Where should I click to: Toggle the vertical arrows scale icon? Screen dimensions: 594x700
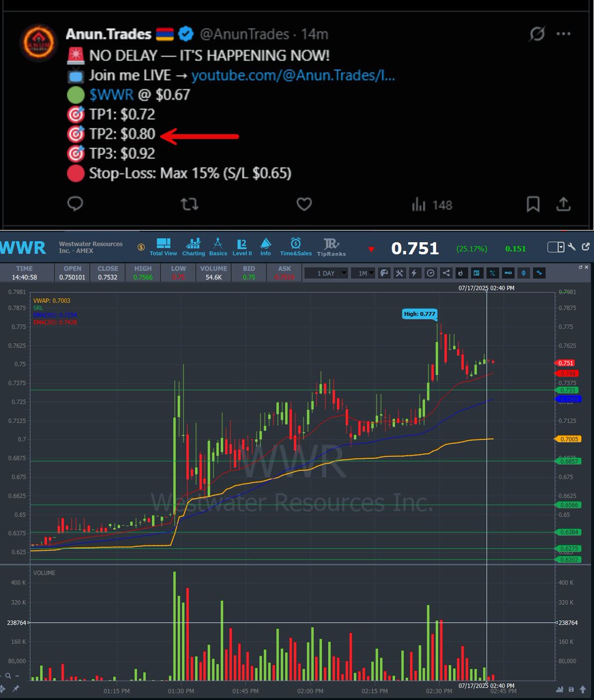coord(523,273)
